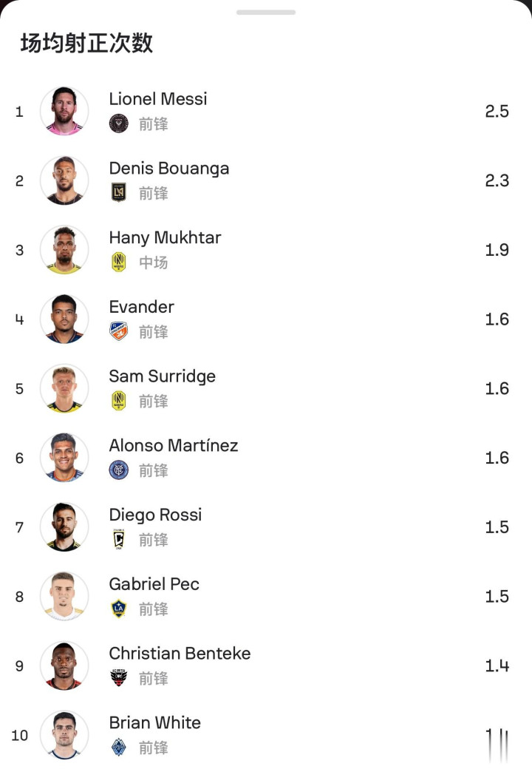Tap Christian Benteke's avatar
532x769 pixels.
coord(64,665)
